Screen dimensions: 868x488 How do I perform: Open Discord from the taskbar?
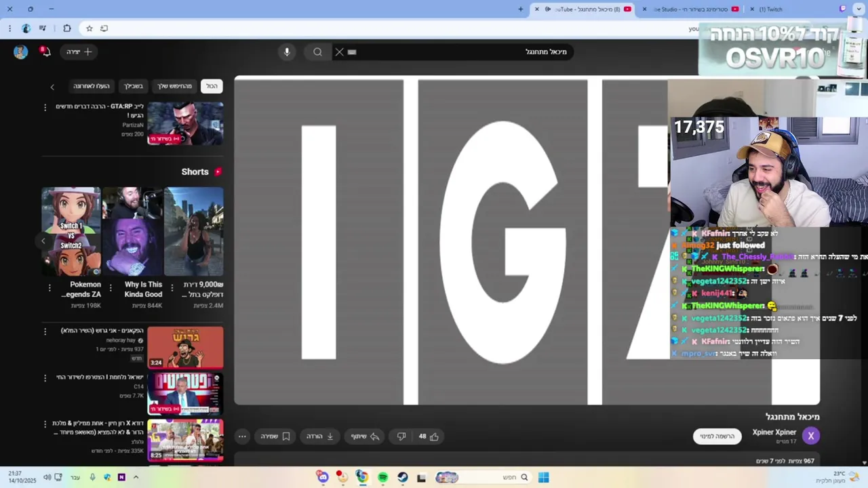(x=323, y=477)
